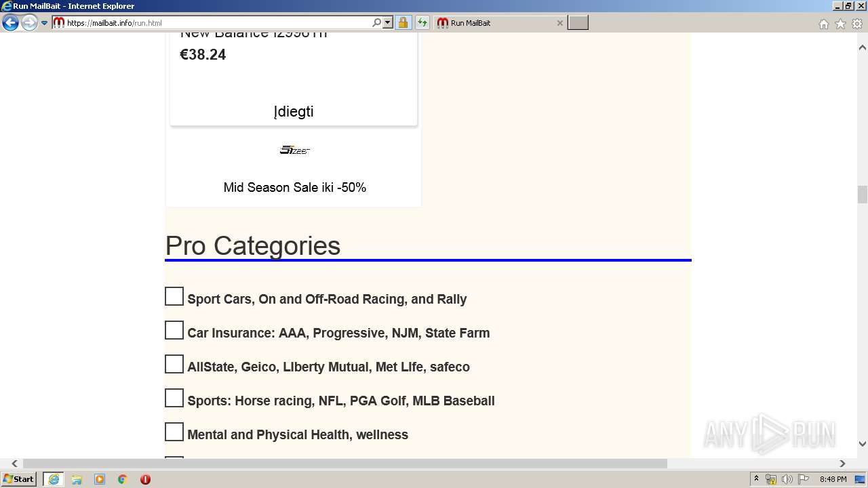The image size is (868, 488).
Task: Expand the address bar autocomplete dropdown
Action: (388, 23)
